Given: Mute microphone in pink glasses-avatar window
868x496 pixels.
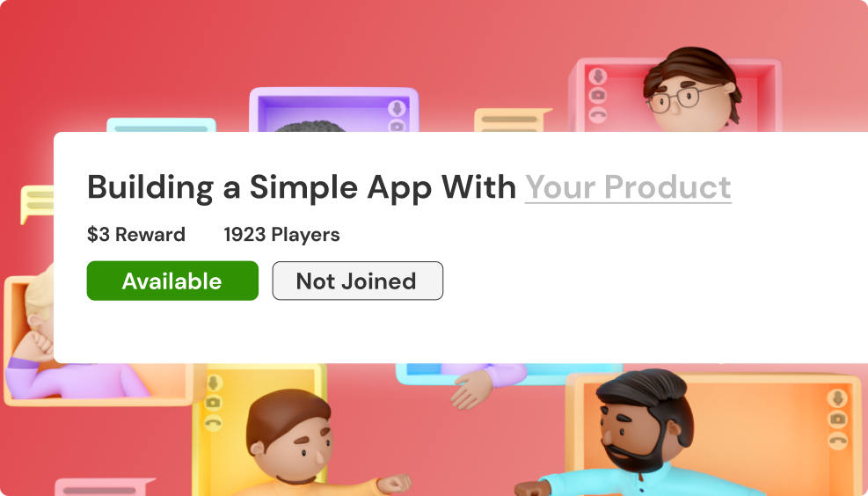Looking at the screenshot, I should point(598,76).
